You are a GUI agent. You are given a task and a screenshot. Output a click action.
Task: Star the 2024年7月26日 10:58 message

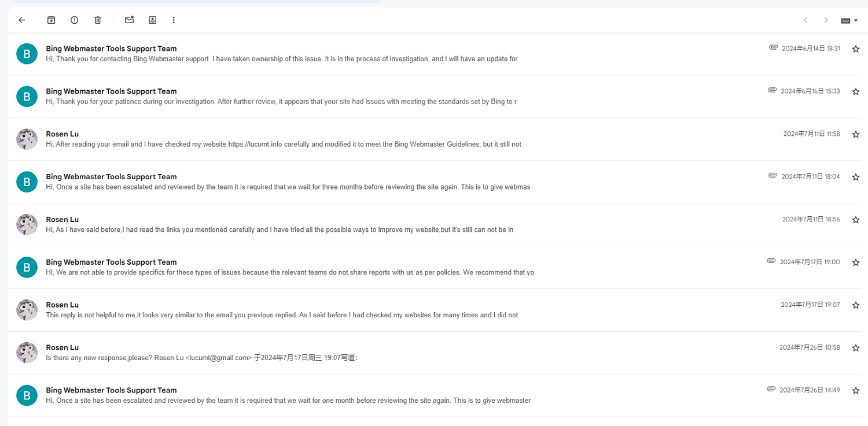tap(856, 348)
